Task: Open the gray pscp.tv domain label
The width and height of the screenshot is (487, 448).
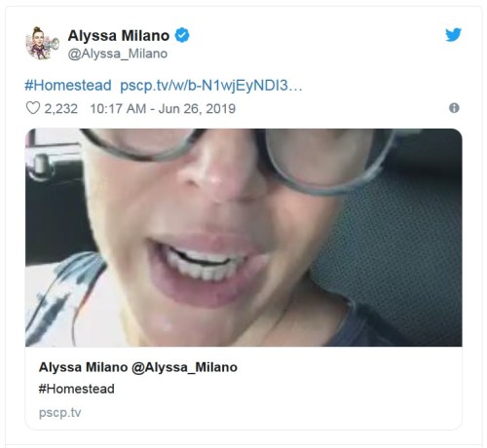Action: click(x=59, y=413)
